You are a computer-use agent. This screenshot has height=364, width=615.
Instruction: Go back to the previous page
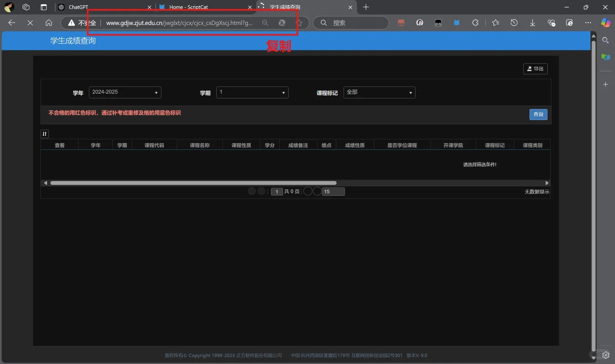12,23
